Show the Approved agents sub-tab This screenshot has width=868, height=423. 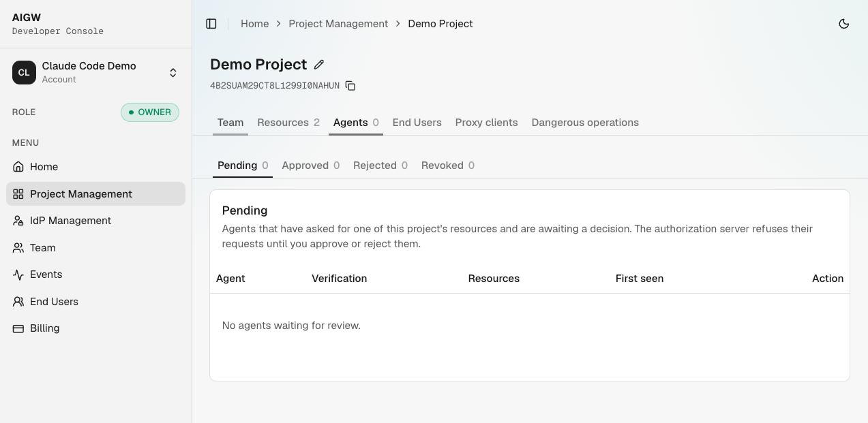click(x=310, y=166)
